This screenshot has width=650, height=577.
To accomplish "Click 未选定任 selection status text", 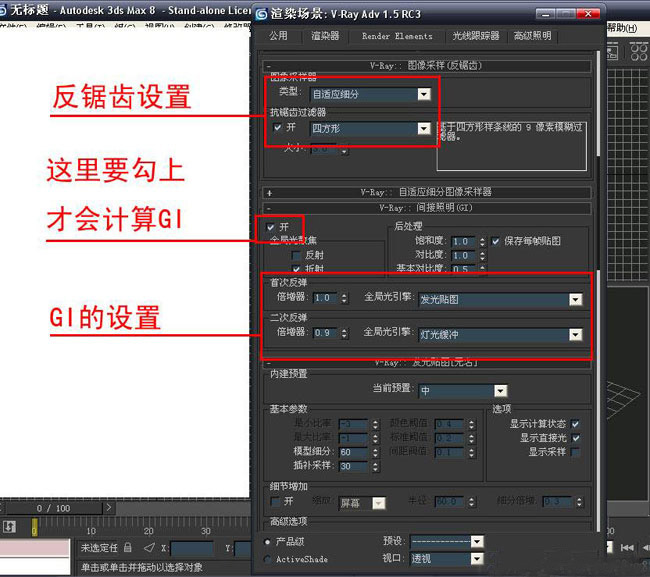I will tap(99, 548).
